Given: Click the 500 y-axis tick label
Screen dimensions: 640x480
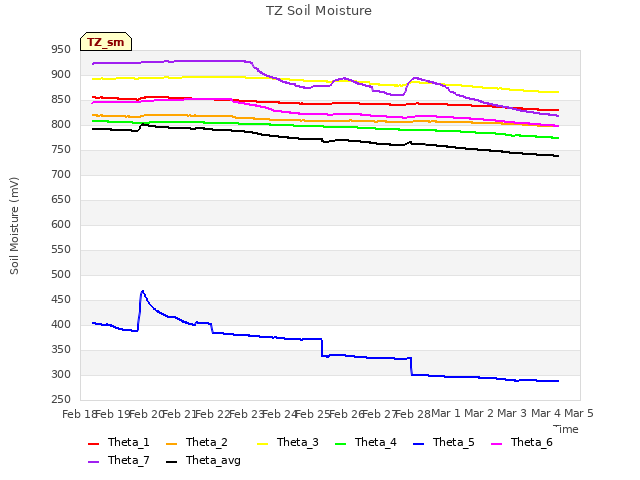Looking at the screenshot, I should 61,275.
